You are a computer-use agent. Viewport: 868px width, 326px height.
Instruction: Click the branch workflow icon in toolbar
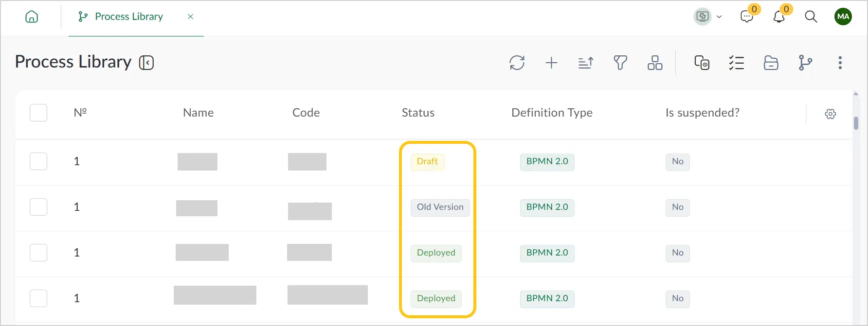(x=805, y=63)
